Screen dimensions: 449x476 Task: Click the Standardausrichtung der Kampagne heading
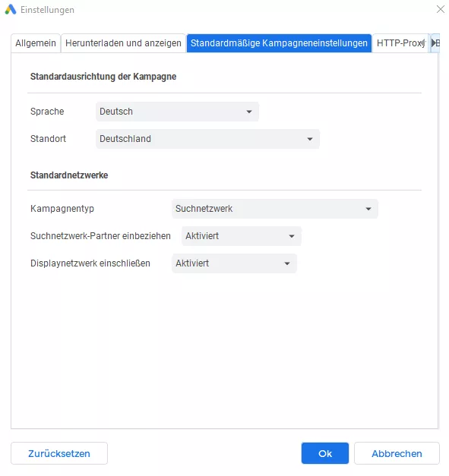click(x=103, y=77)
